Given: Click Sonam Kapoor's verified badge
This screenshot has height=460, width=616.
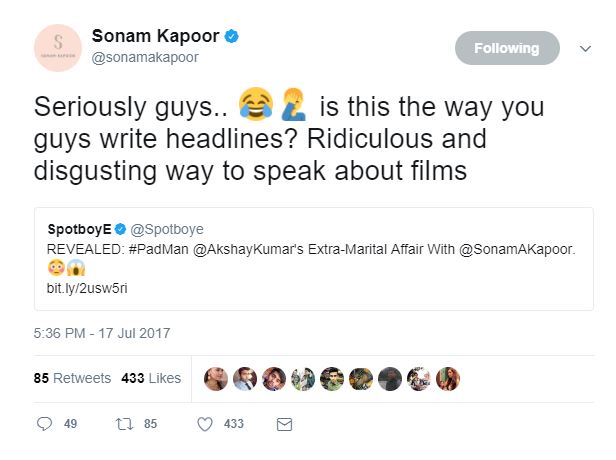Looking at the screenshot, I should (232, 37).
